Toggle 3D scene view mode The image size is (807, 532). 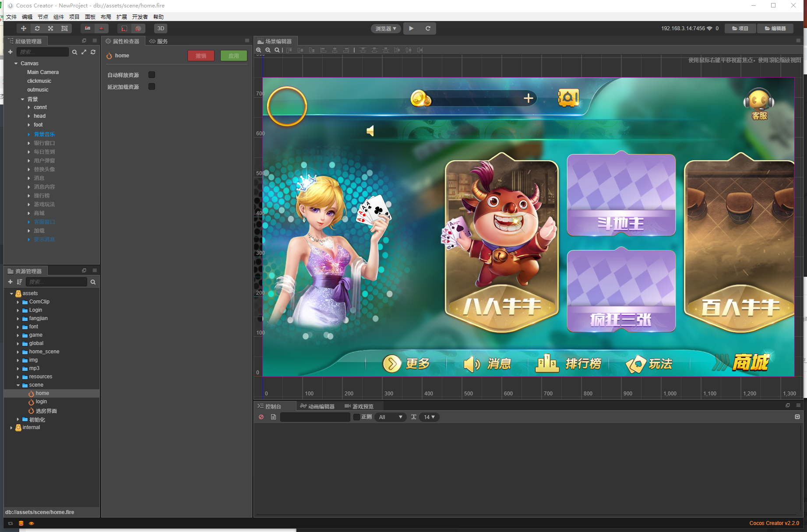click(161, 28)
